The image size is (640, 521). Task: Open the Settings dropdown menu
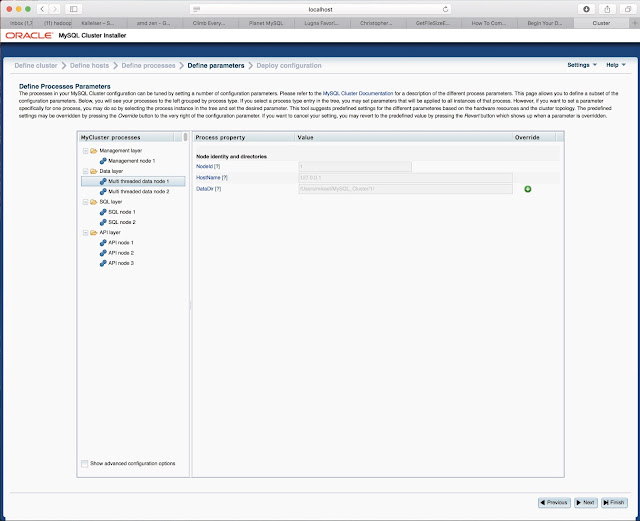point(582,65)
